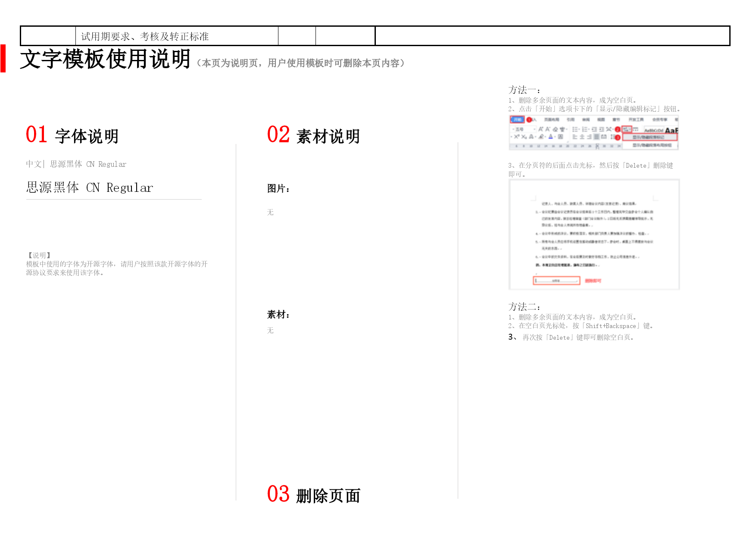Click the paragraph starting '模板中使用的字体为开源字体'
756x535 pixels.
click(x=117, y=268)
